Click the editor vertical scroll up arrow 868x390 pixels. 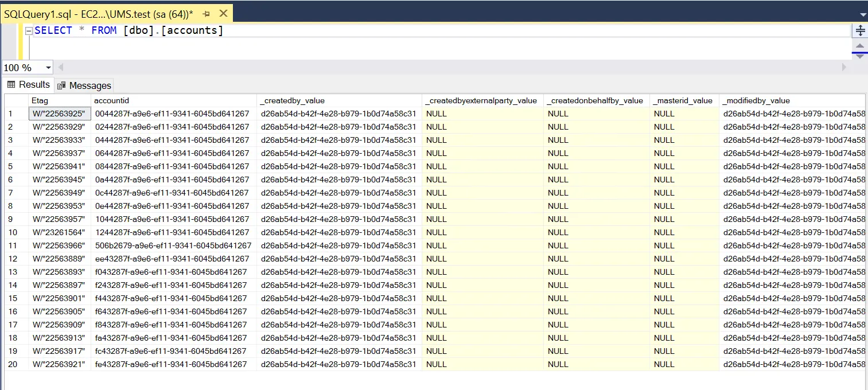(x=860, y=45)
